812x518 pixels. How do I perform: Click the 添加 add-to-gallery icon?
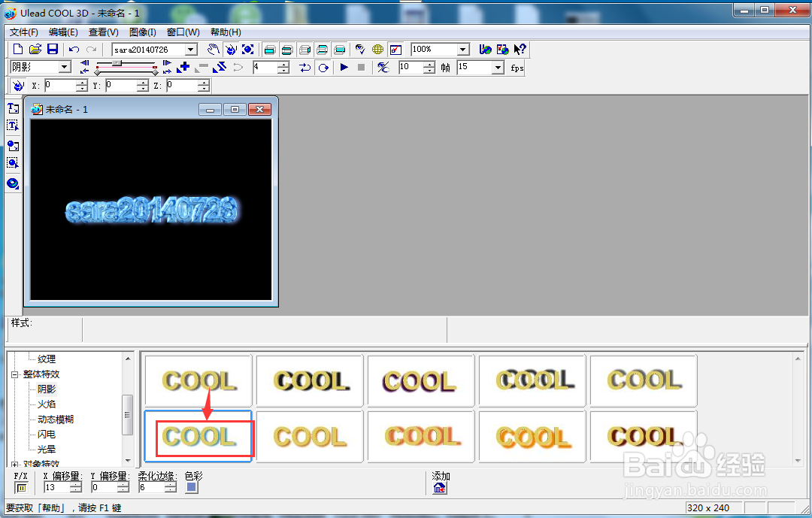440,487
